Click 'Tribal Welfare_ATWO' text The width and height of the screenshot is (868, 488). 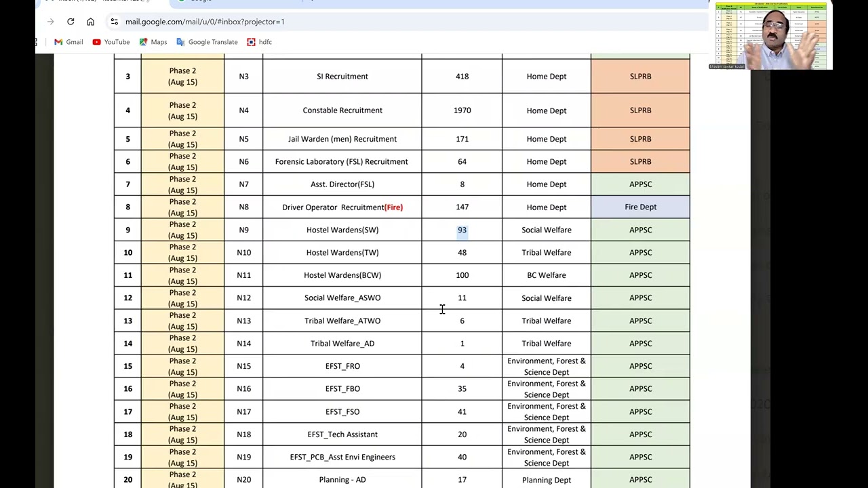pyautogui.click(x=342, y=321)
